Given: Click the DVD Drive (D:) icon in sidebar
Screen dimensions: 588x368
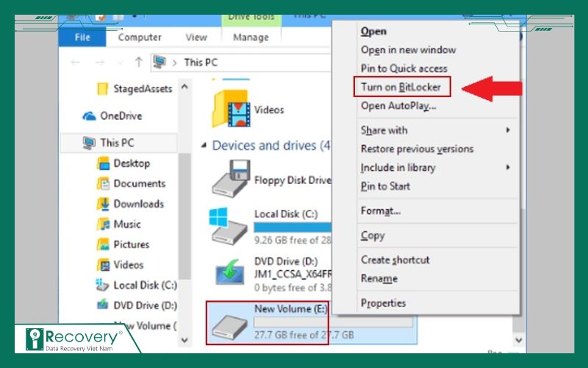Looking at the screenshot, I should [x=102, y=305].
